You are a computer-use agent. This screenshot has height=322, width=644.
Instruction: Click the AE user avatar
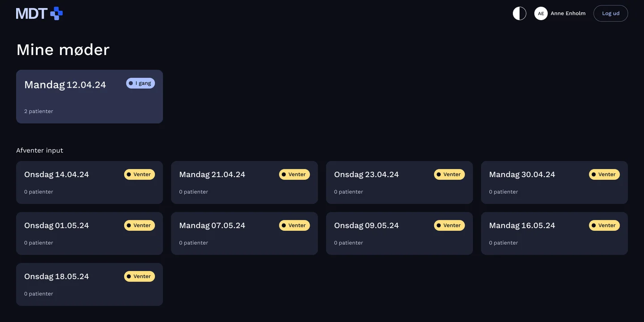pos(541,13)
